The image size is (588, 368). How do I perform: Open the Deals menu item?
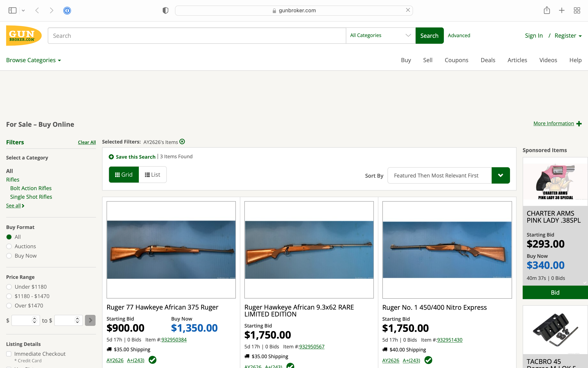[x=488, y=60]
